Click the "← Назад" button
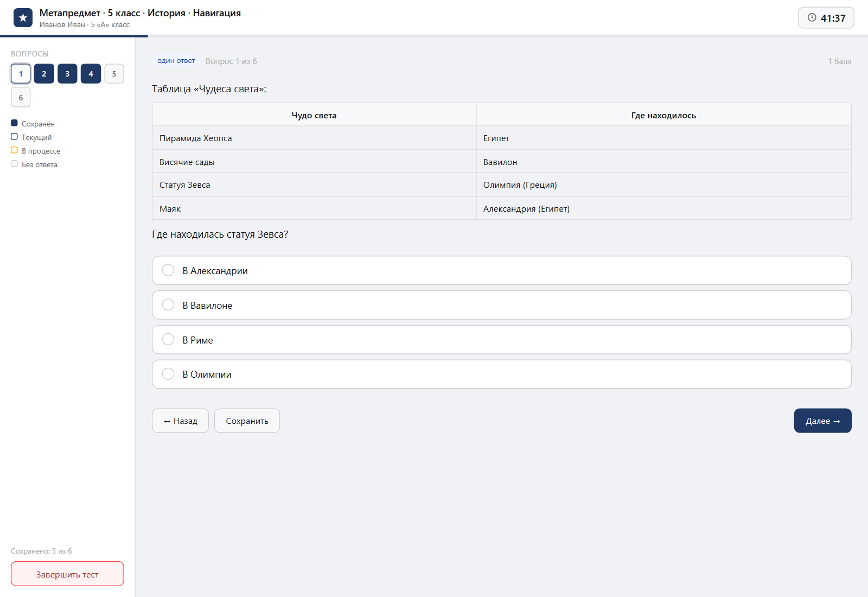The height and width of the screenshot is (597, 868). point(180,421)
